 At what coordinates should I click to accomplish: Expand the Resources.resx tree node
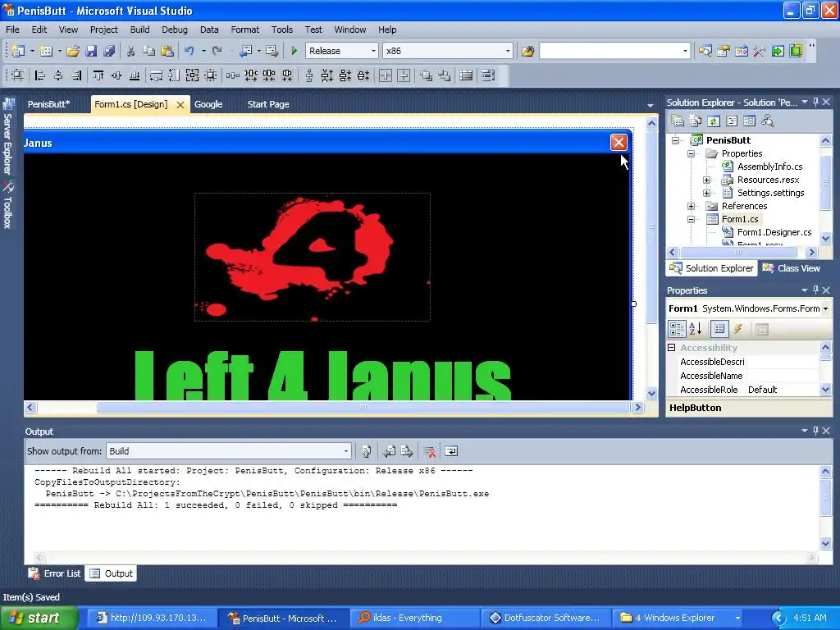(706, 180)
